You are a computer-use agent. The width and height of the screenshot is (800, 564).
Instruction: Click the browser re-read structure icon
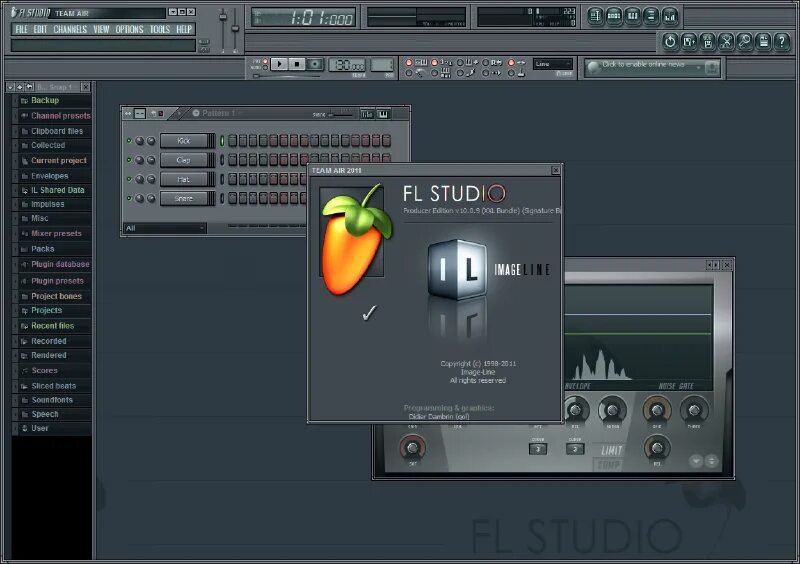(29, 87)
